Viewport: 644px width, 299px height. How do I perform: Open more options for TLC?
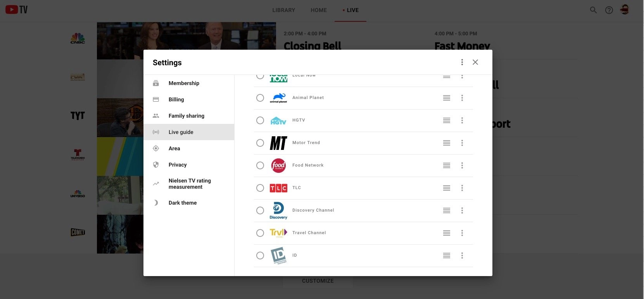pos(462,188)
